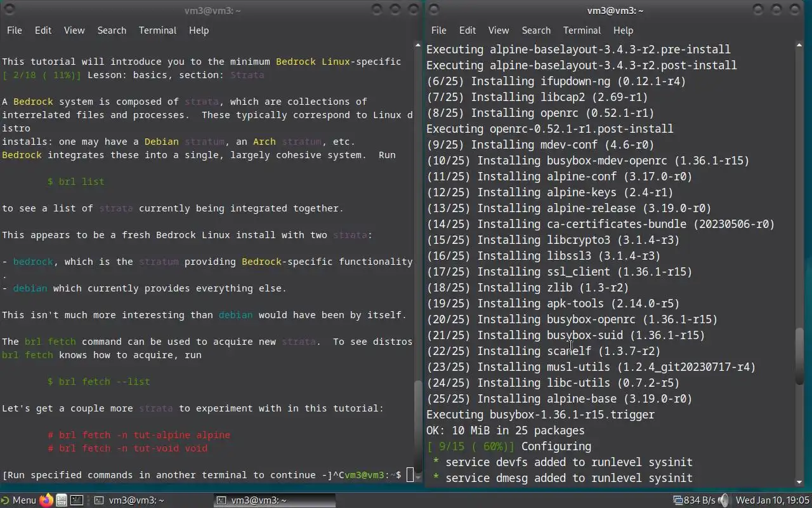Open Help menu in the left terminal
The image size is (812, 508).
(x=199, y=30)
